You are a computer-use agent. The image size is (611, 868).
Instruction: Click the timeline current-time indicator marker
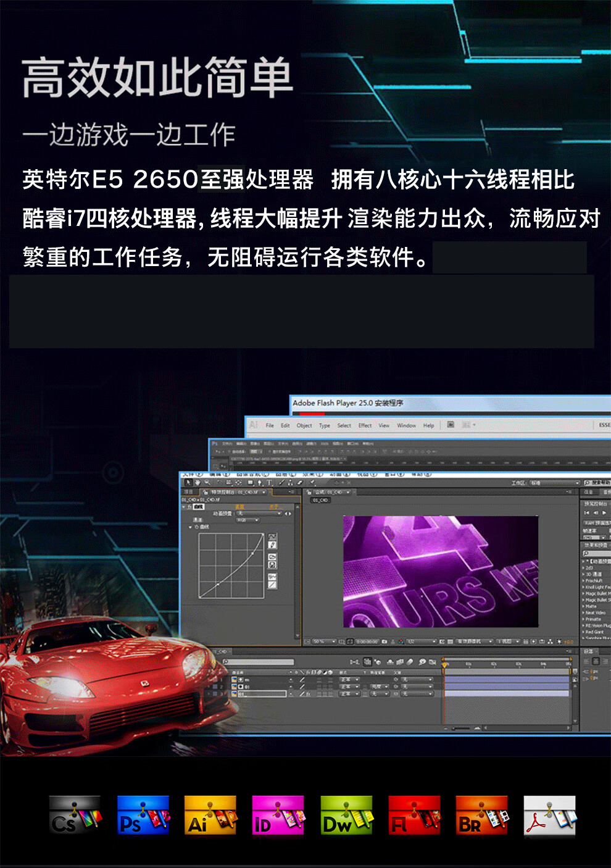(444, 665)
